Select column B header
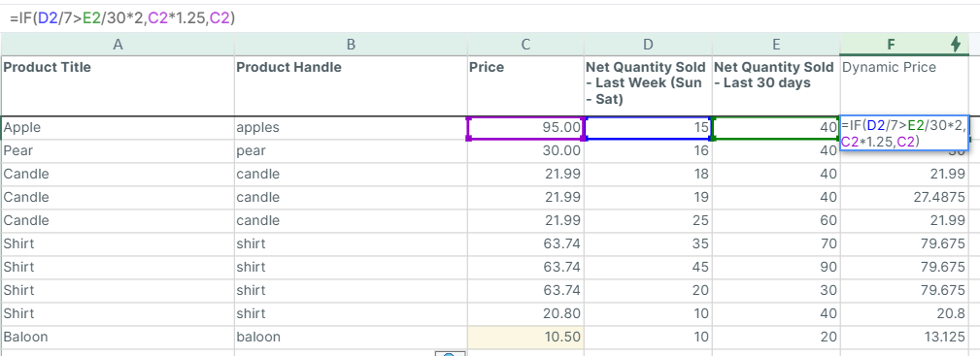The image size is (980, 356). pyautogui.click(x=351, y=45)
